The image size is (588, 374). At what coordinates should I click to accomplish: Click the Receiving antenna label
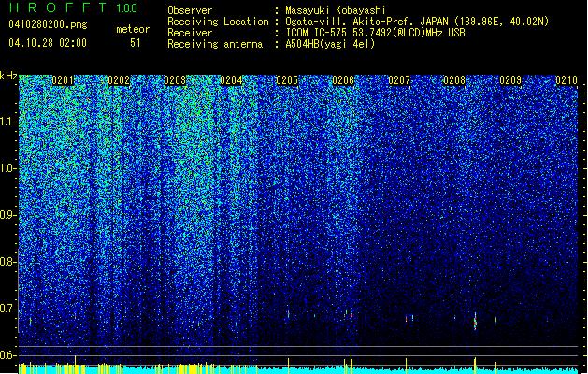pyautogui.click(x=215, y=44)
